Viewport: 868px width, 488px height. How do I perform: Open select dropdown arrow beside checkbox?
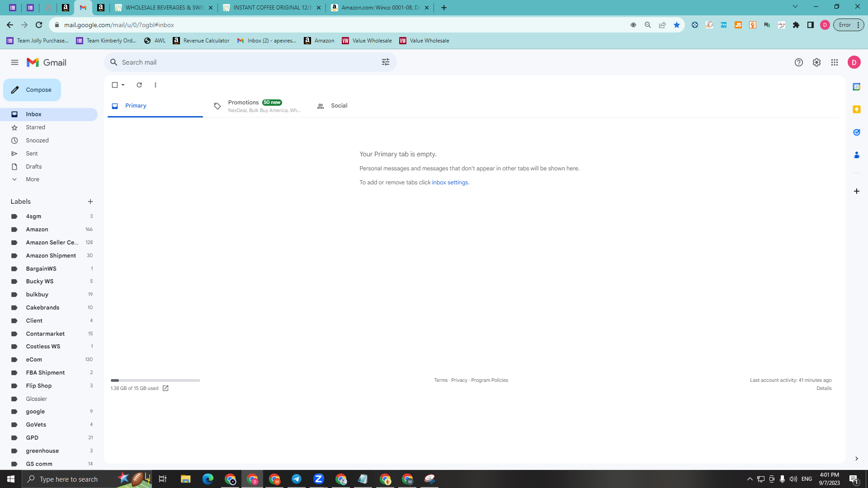coord(123,85)
